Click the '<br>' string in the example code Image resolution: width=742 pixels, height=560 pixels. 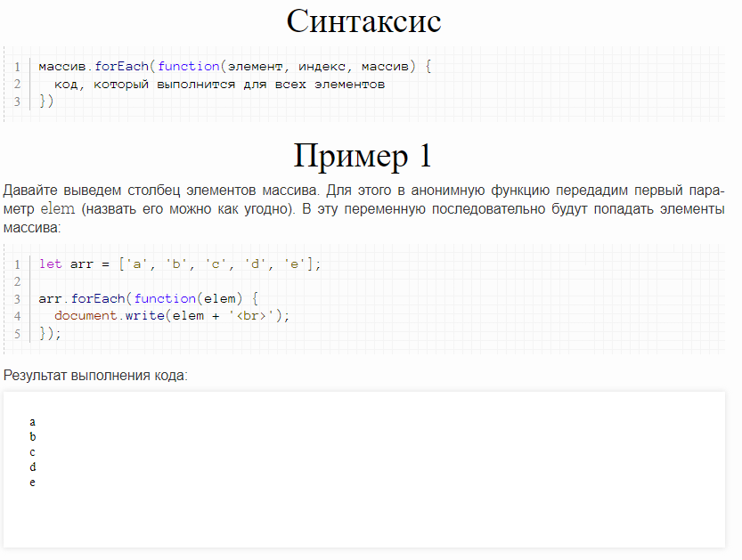pos(251,315)
